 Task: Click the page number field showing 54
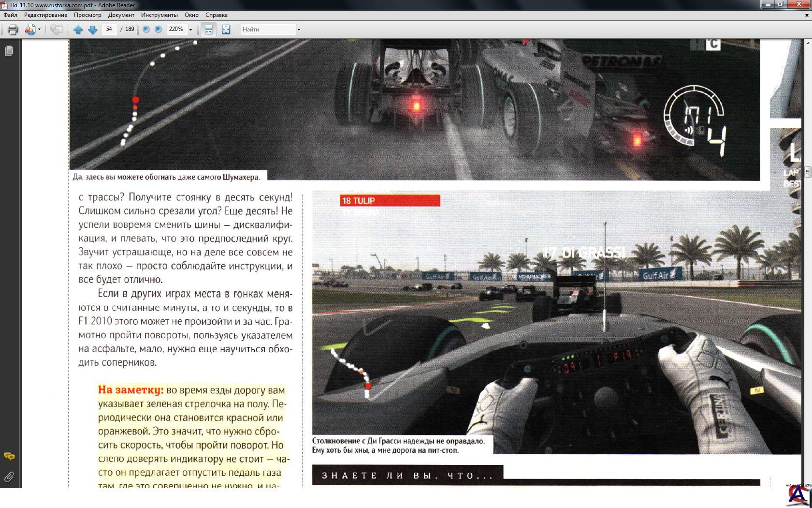(x=109, y=29)
